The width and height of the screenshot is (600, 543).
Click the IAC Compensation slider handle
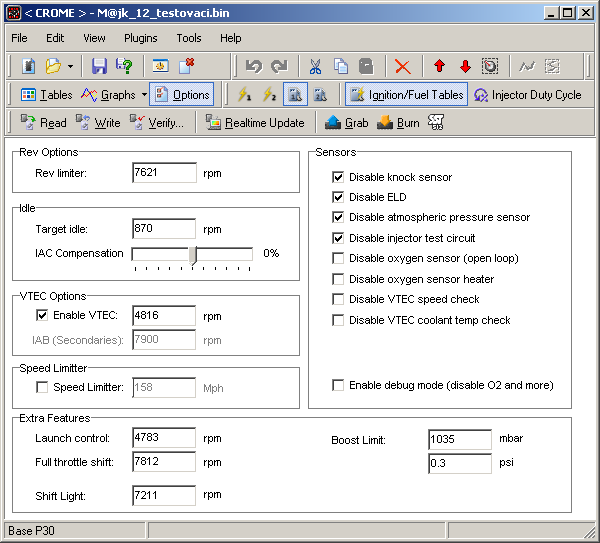(x=194, y=255)
